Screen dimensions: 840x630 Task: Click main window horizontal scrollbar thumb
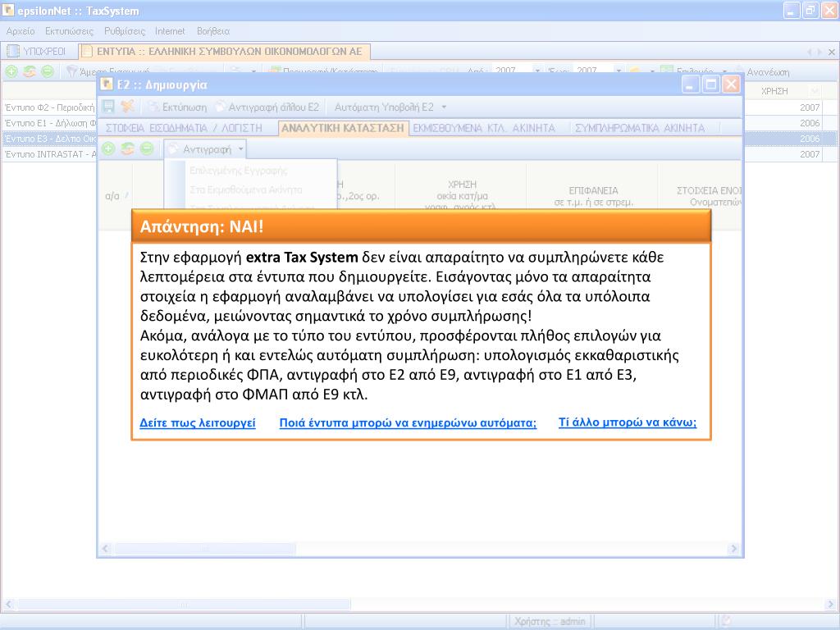[x=183, y=605]
